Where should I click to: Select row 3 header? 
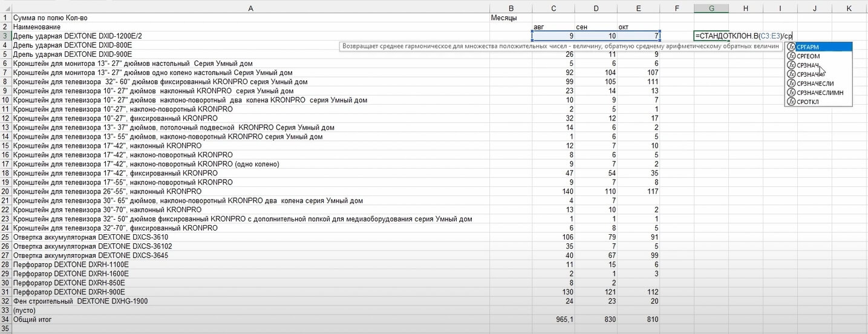5,36
